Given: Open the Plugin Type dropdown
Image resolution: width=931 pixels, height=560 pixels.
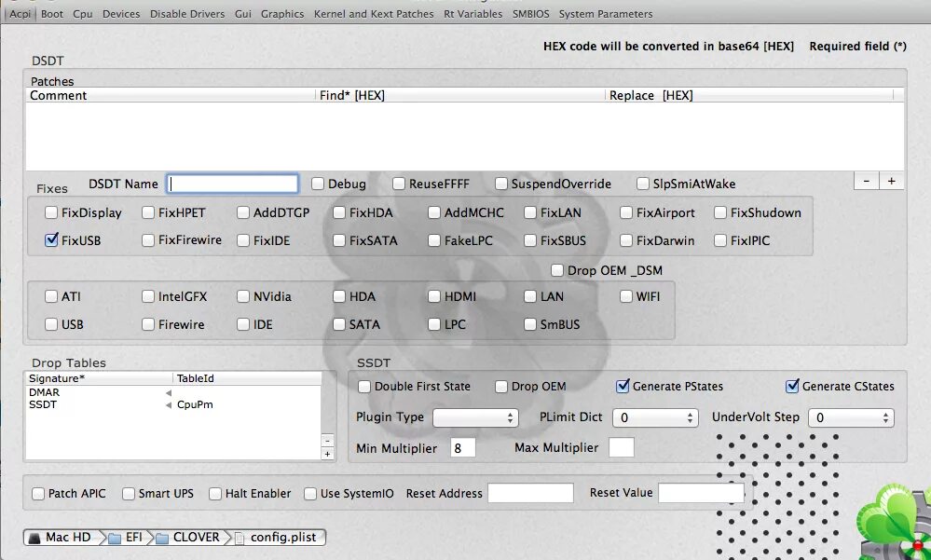Looking at the screenshot, I should [475, 417].
